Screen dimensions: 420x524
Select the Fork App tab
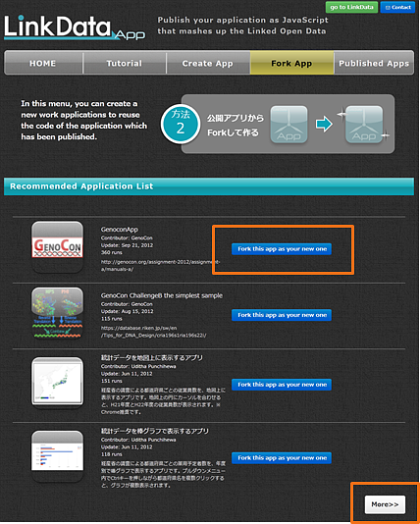coord(291,63)
